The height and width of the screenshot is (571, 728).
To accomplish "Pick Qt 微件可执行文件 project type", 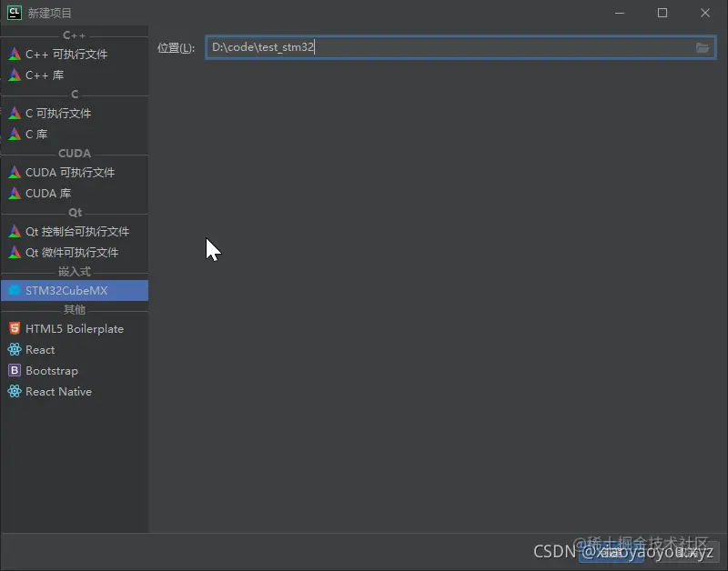I will [75, 252].
